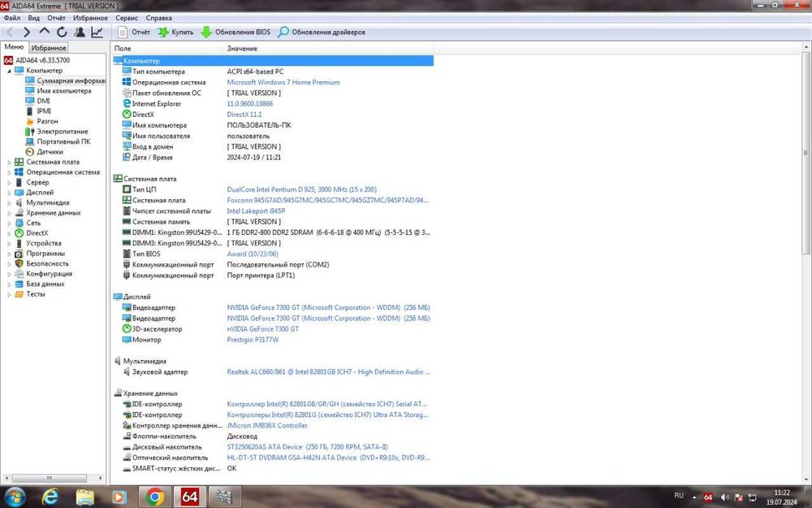812x508 pixels.
Task: Open the DualCore Intel Pentium D 925 link
Action: click(x=301, y=189)
